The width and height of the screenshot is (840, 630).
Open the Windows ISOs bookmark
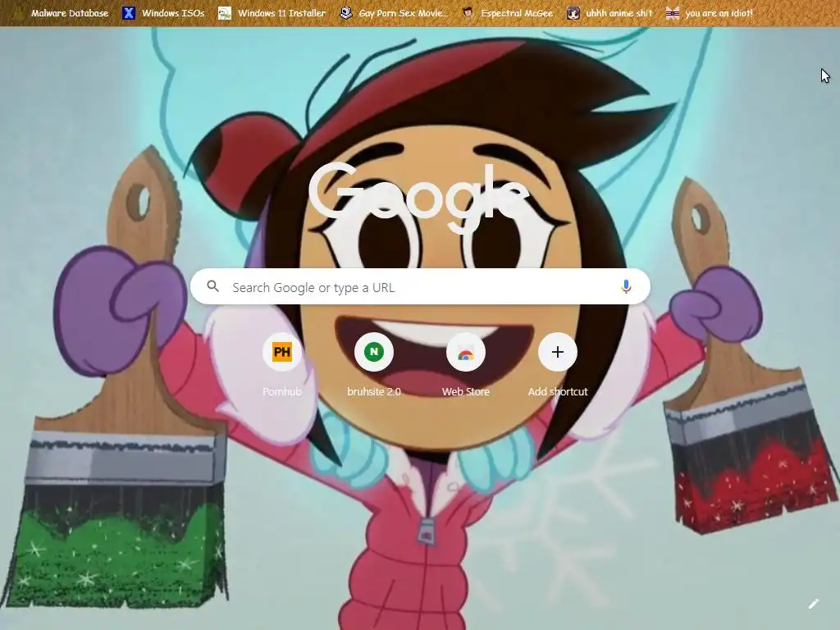(x=163, y=13)
